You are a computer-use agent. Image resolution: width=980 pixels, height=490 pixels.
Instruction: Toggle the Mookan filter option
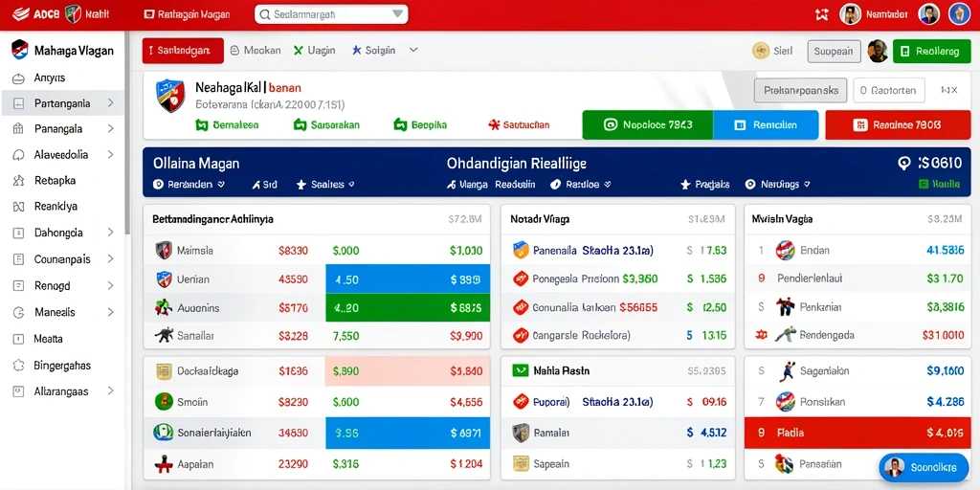pyautogui.click(x=255, y=51)
